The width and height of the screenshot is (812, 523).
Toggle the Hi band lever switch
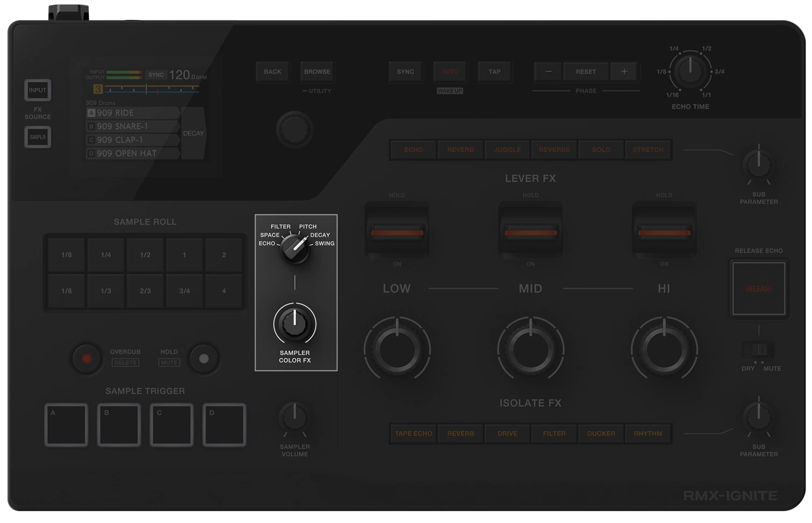[x=664, y=232]
